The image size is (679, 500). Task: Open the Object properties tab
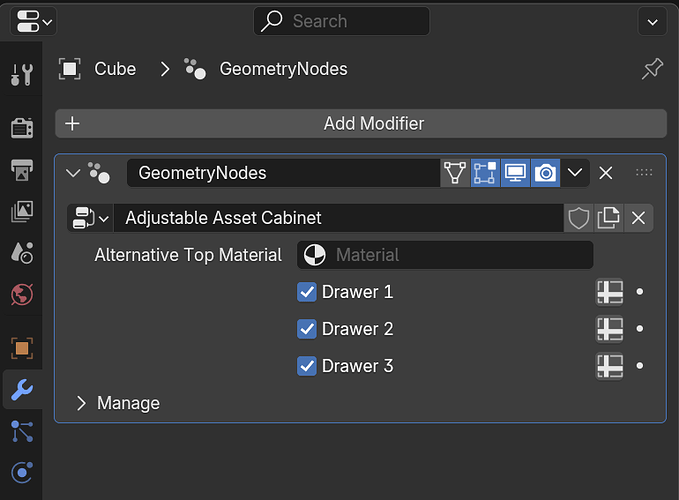22,348
